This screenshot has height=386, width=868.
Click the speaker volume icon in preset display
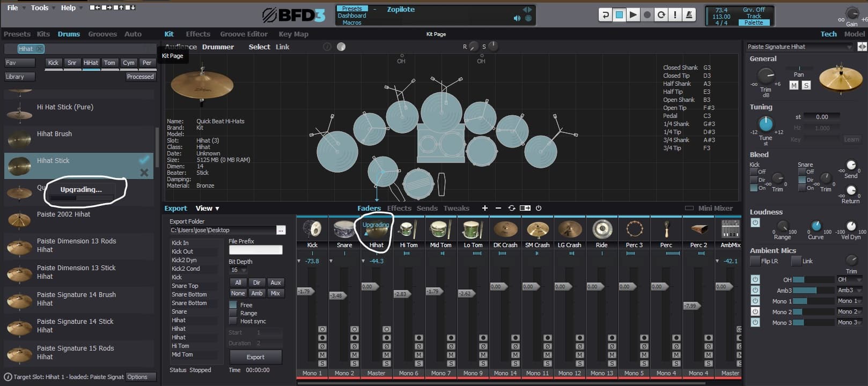pyautogui.click(x=517, y=18)
